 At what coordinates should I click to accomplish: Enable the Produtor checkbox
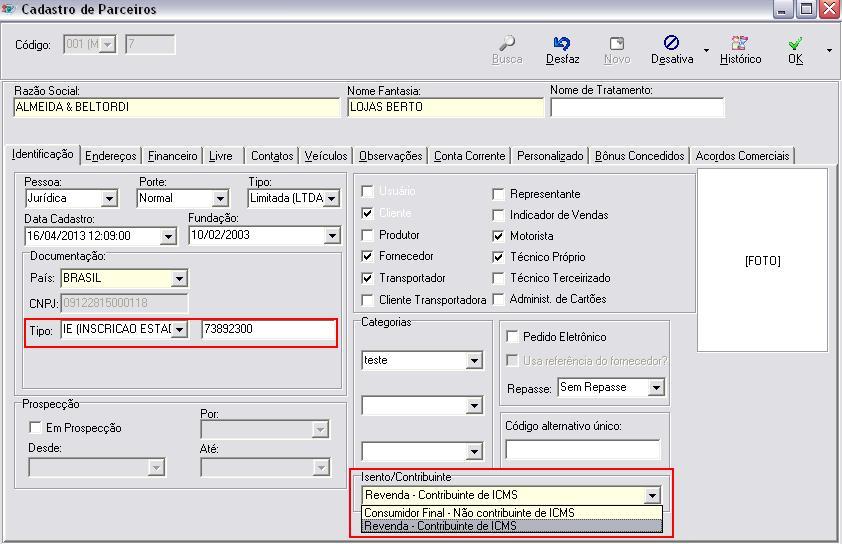pyautogui.click(x=368, y=235)
